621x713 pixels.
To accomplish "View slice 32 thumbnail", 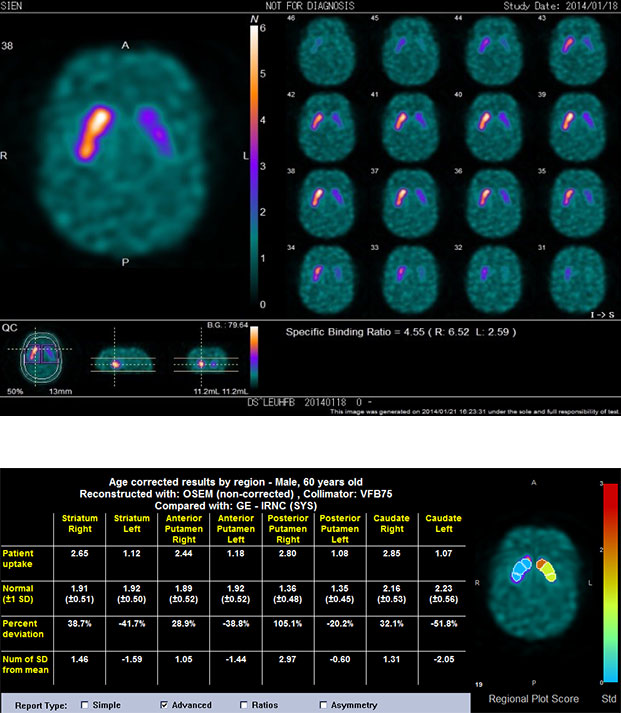I will click(x=494, y=281).
